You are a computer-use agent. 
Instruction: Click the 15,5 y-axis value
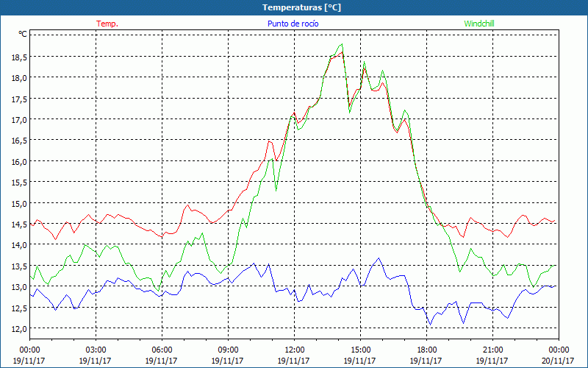18,183
